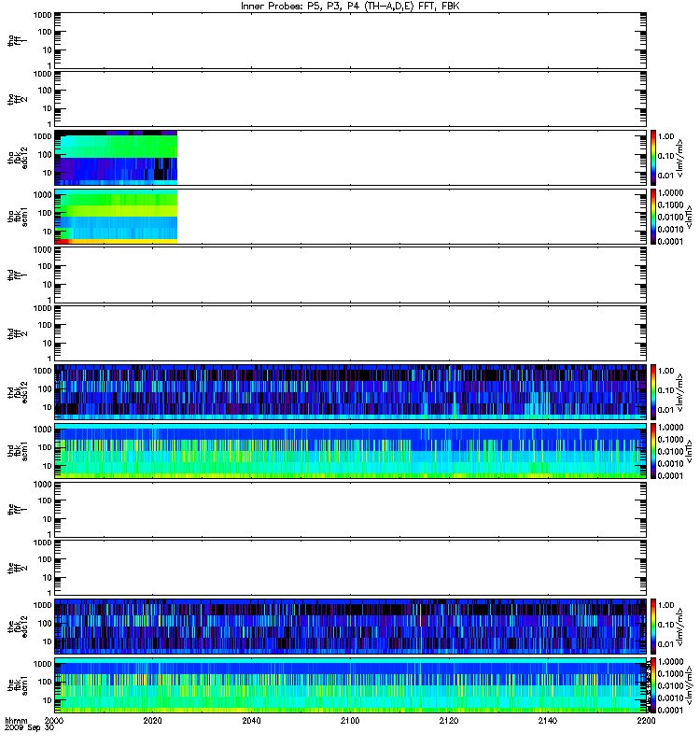Screen dimensions: 700x747
Task: Click the 'the fbk scm1' y-axis label
Action: [x=18, y=685]
